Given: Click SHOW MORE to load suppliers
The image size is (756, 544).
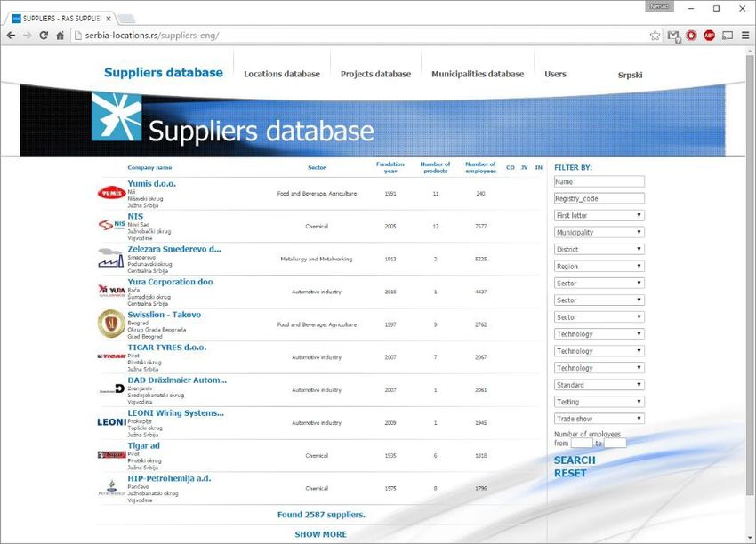Looking at the screenshot, I should [320, 534].
